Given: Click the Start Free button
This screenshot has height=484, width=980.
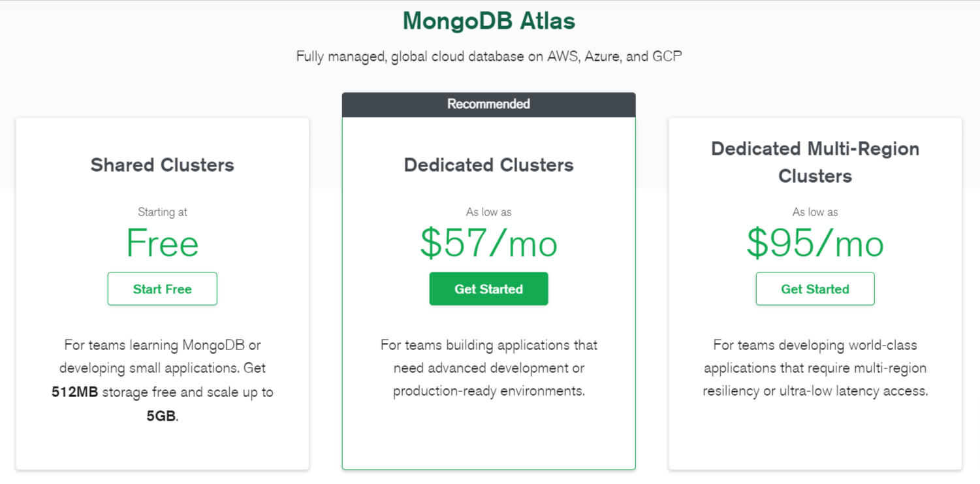Looking at the screenshot, I should (162, 289).
